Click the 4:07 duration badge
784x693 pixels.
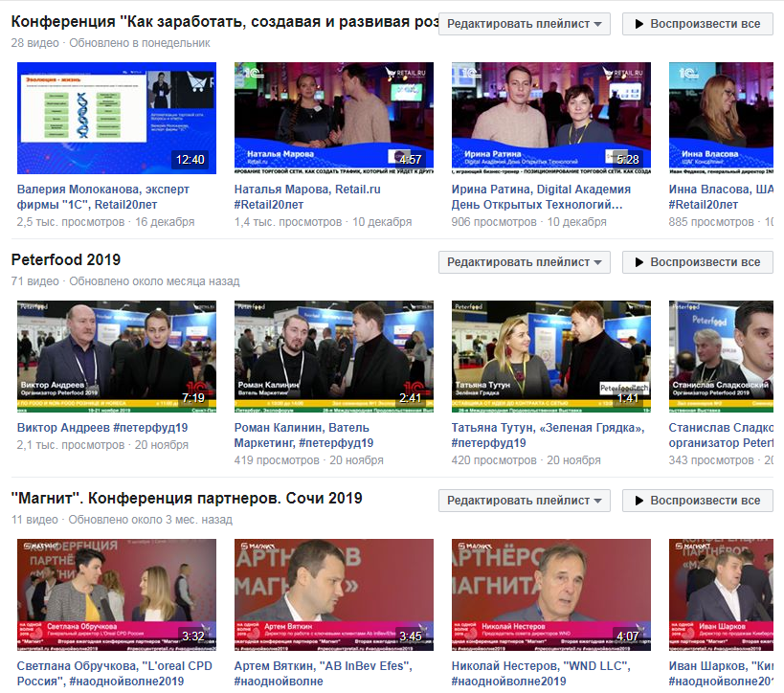click(628, 637)
